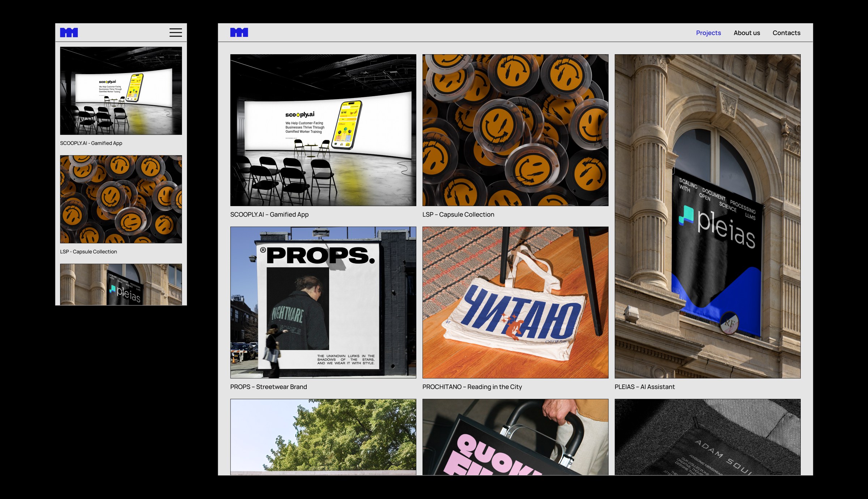
Task: Go to the About us page
Action: click(x=746, y=33)
